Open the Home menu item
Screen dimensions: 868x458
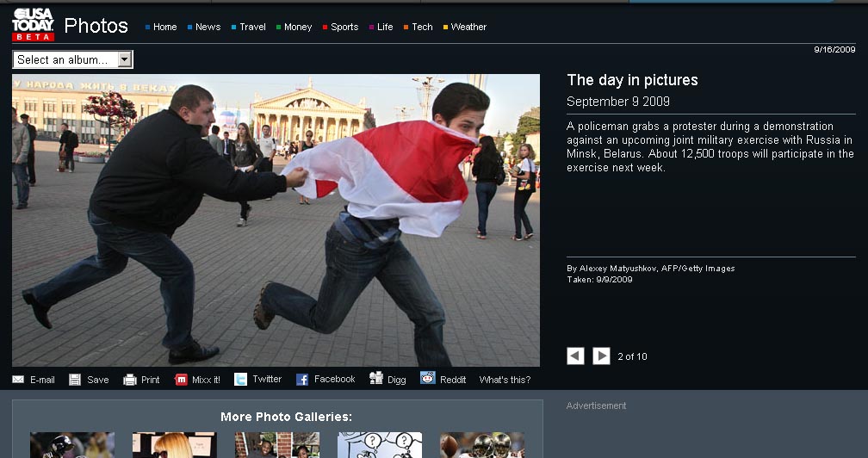click(x=164, y=27)
